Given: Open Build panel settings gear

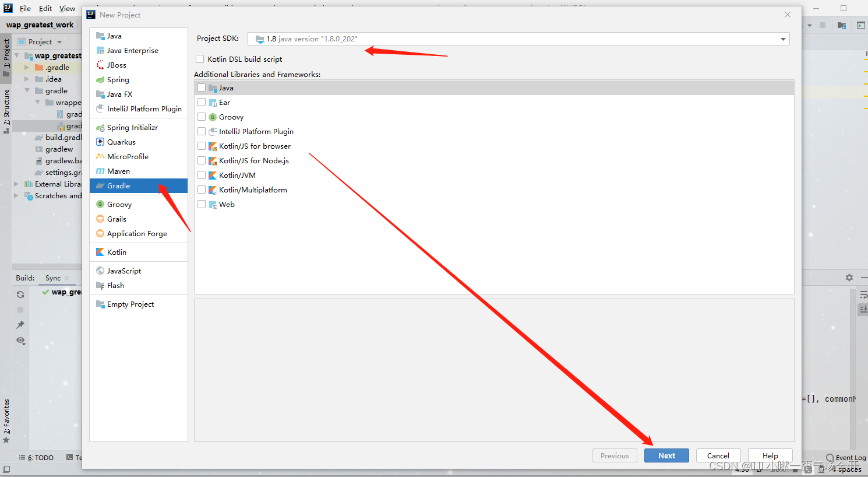Looking at the screenshot, I should (x=849, y=278).
